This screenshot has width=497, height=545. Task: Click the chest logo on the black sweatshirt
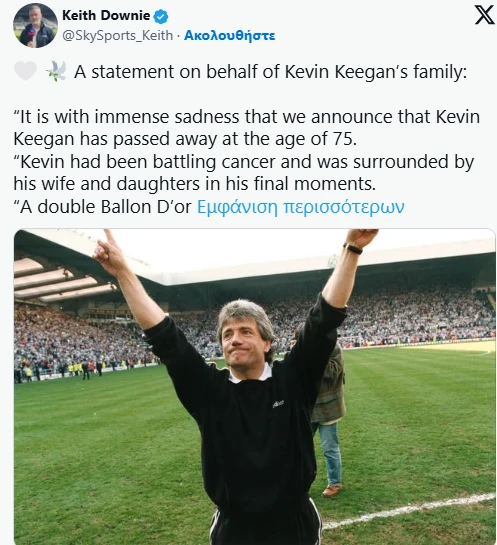(278, 403)
